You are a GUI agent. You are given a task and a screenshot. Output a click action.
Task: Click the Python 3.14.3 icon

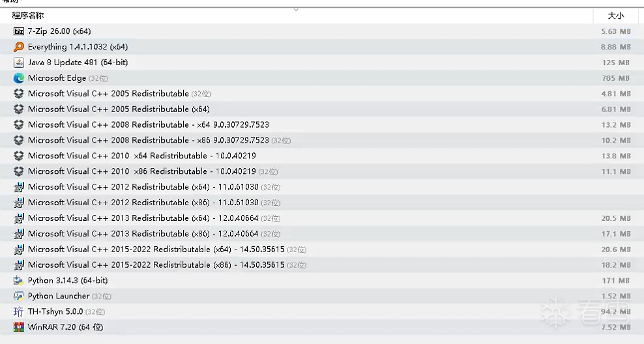coord(19,280)
